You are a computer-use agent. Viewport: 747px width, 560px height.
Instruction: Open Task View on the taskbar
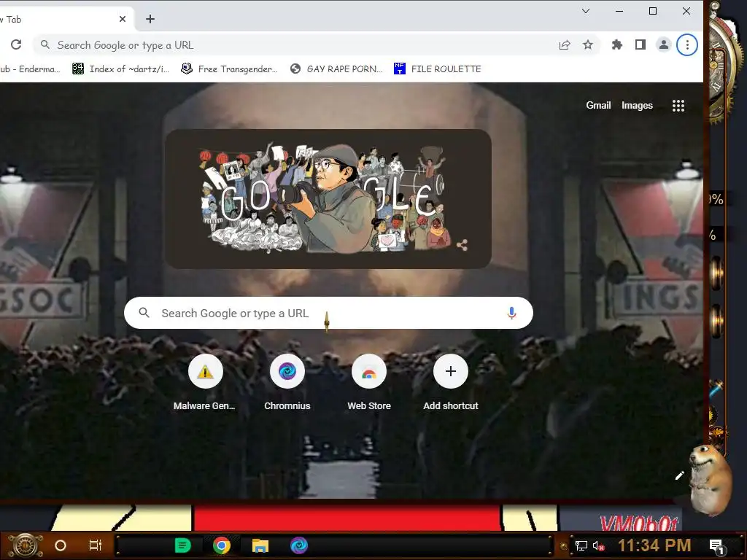coord(96,545)
